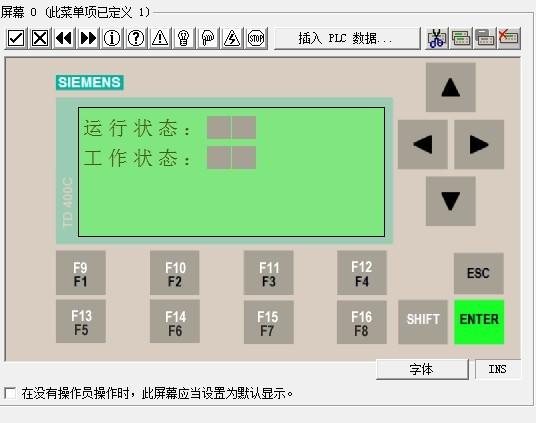Click the green ENTER key
Image resolution: width=536 pixels, height=423 pixels.
[479, 322]
